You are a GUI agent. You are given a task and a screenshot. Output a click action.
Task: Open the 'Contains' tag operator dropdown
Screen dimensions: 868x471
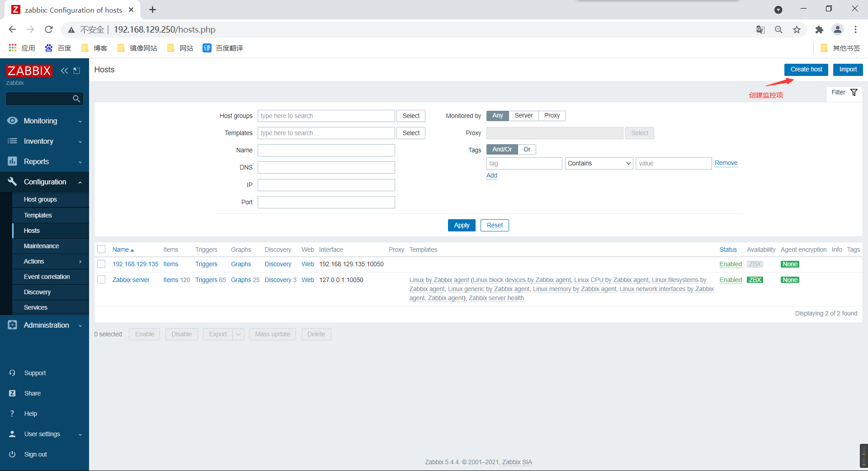point(599,163)
